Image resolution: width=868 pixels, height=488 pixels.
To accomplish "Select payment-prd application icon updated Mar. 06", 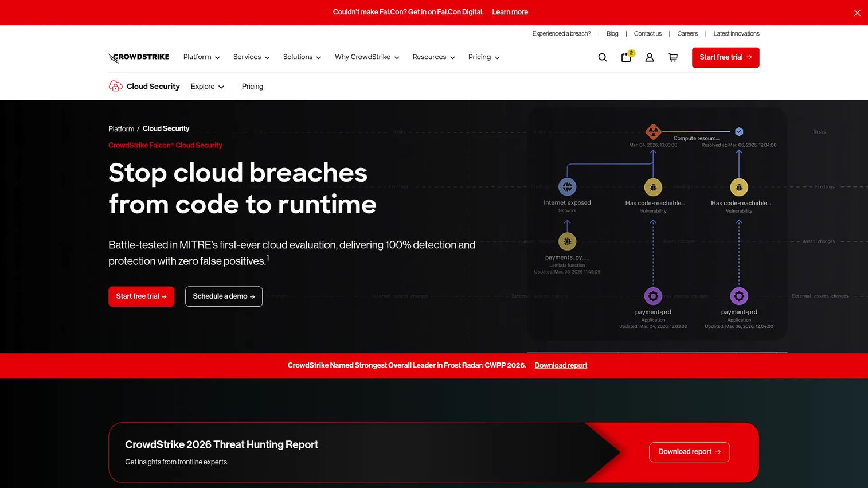I will pyautogui.click(x=739, y=296).
